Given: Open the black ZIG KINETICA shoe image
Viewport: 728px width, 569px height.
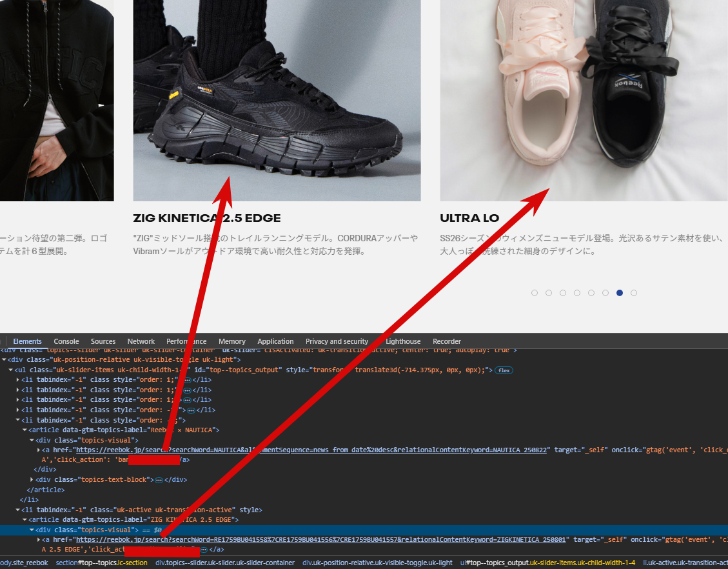Looking at the screenshot, I should (x=277, y=101).
